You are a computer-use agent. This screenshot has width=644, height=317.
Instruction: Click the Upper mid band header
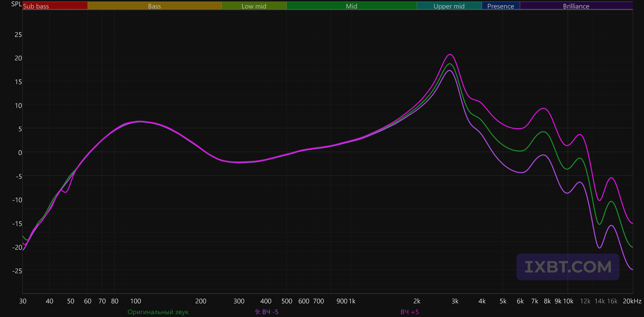click(449, 6)
